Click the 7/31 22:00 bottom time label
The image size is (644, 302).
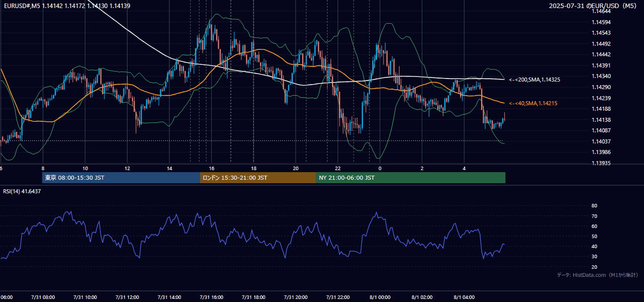pos(338,297)
